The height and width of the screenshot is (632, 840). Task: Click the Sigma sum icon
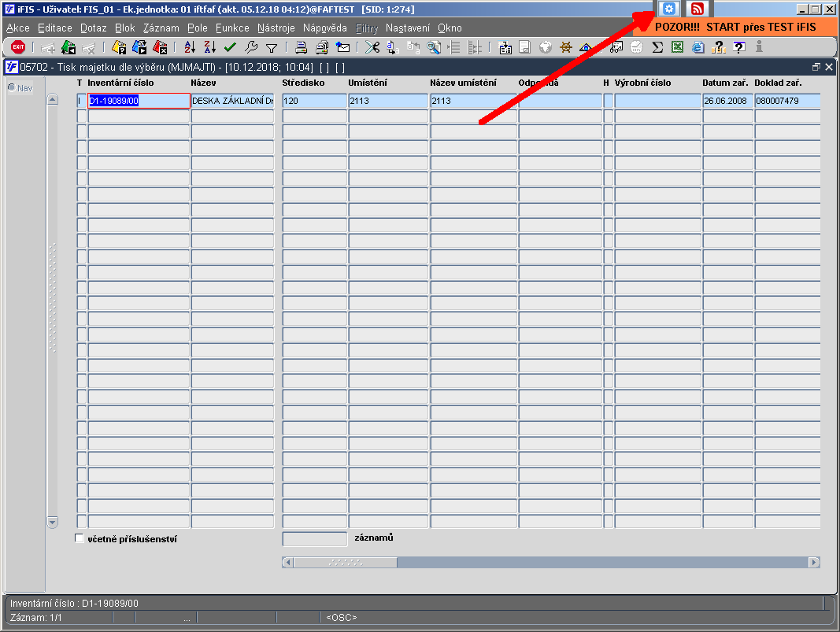pos(657,48)
